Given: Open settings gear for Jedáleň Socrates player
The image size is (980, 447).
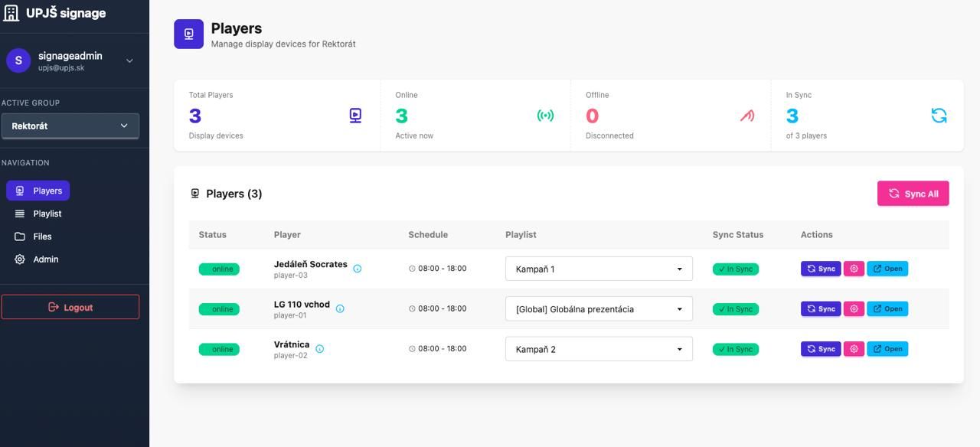Looking at the screenshot, I should tap(854, 269).
